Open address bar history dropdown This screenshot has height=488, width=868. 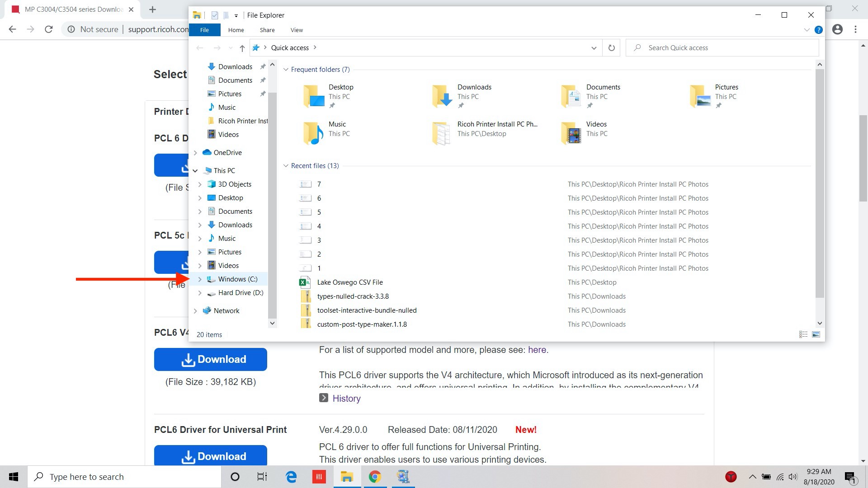(594, 48)
